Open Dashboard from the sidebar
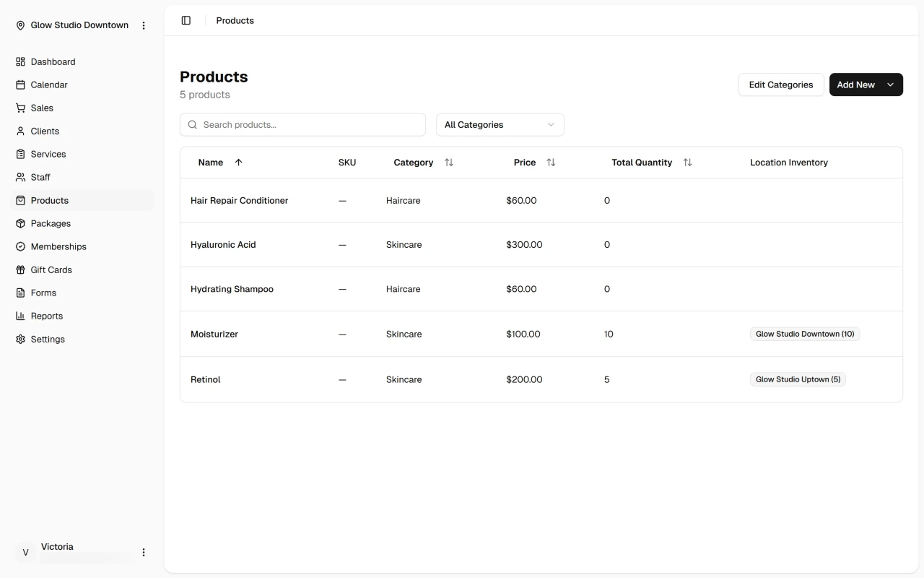 click(82, 62)
